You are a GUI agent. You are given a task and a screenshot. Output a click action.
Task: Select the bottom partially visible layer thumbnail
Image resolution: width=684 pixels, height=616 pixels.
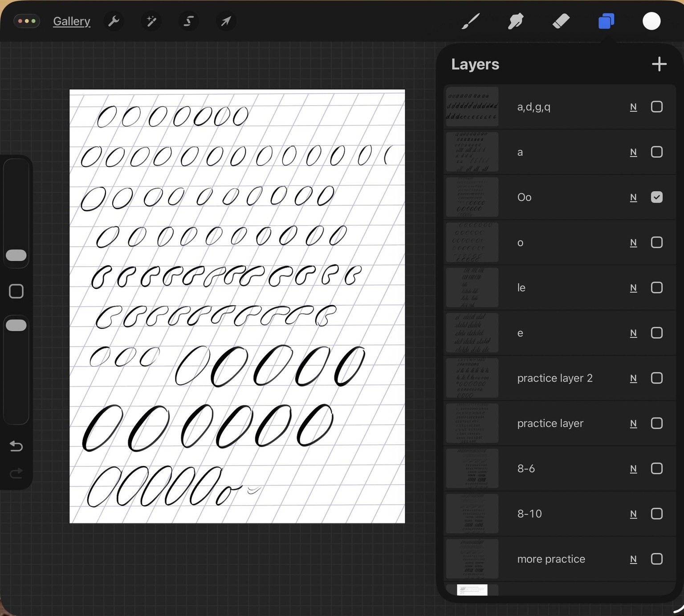click(x=472, y=590)
